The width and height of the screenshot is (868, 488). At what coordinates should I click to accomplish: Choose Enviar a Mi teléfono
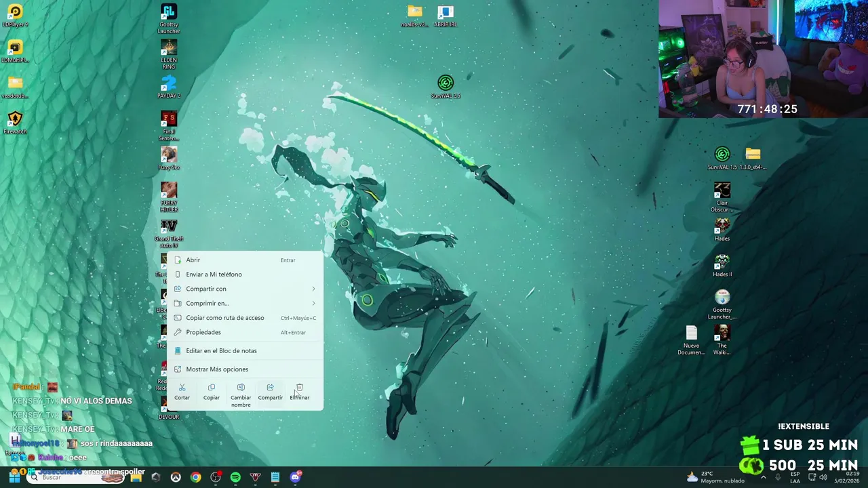pos(245,274)
